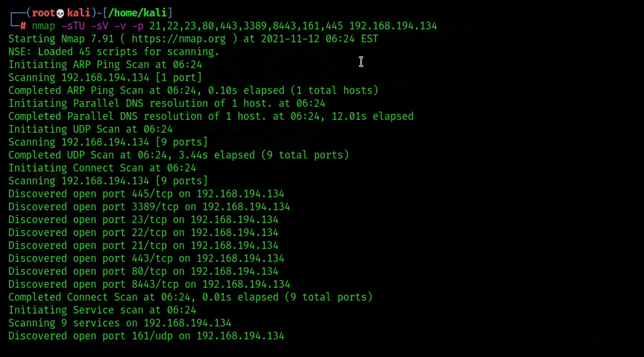The image size is (644, 357).
Task: Click the nmap command word
Action: 43,26
